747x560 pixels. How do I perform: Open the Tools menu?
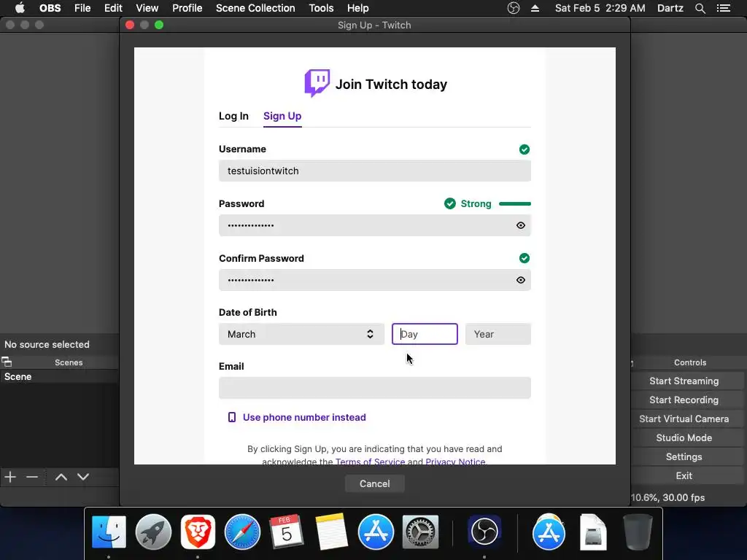[321, 8]
